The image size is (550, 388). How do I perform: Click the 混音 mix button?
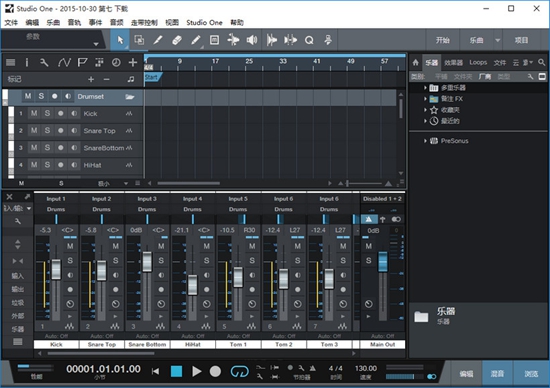click(x=497, y=374)
